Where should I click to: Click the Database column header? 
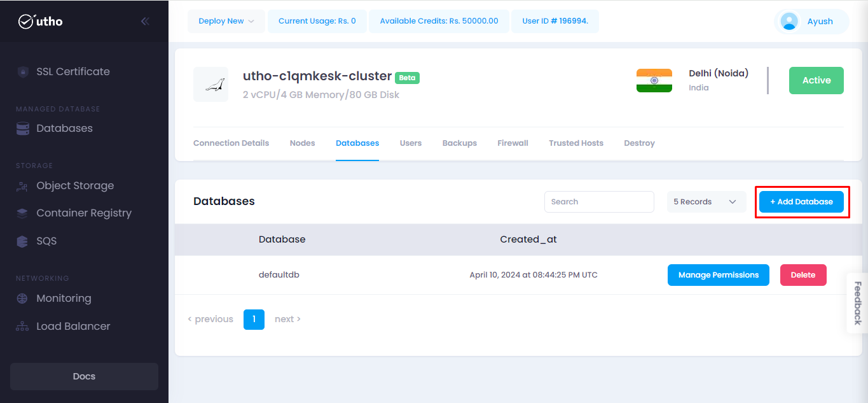coord(282,239)
